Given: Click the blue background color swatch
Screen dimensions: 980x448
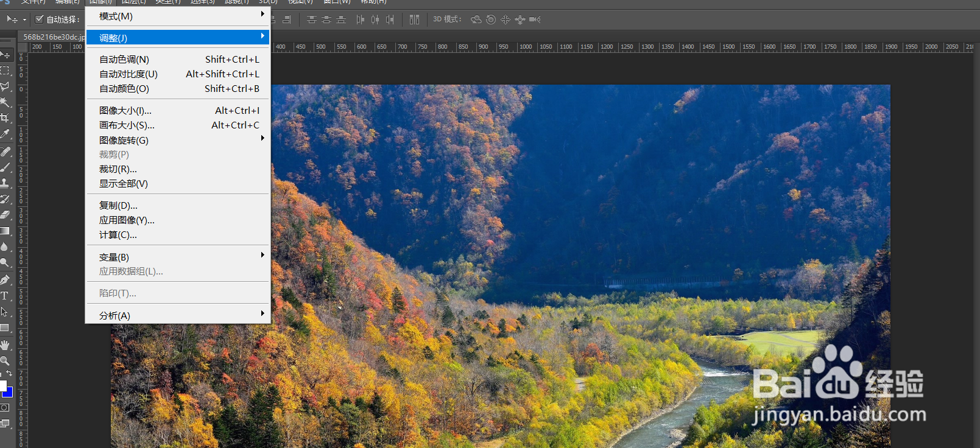Looking at the screenshot, I should pos(9,393).
